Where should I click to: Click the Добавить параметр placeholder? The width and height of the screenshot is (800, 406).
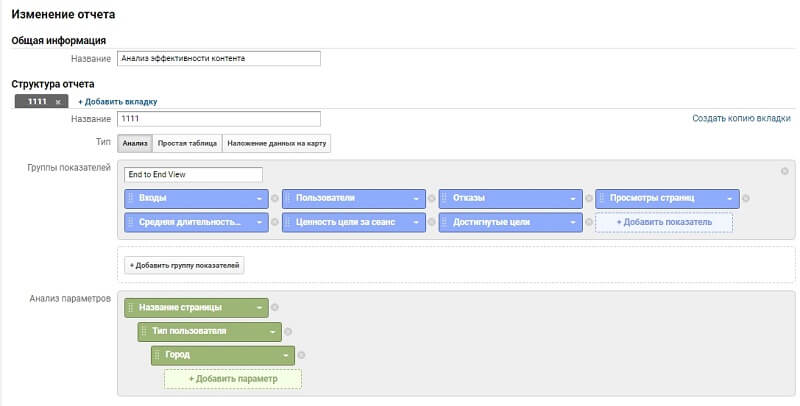233,379
